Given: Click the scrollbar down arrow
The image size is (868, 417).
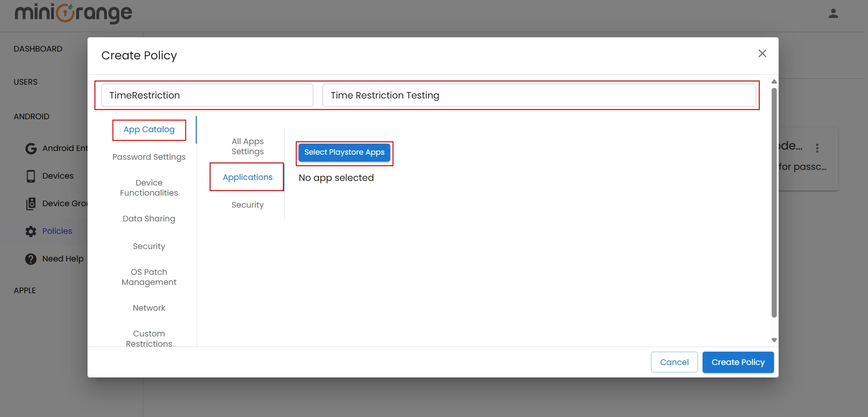Looking at the screenshot, I should pos(773,340).
